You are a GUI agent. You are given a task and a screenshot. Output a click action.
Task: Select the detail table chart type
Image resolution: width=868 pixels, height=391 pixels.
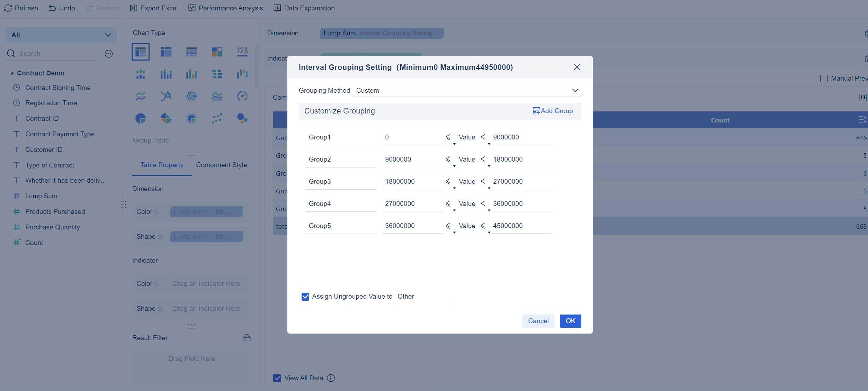[x=191, y=52]
